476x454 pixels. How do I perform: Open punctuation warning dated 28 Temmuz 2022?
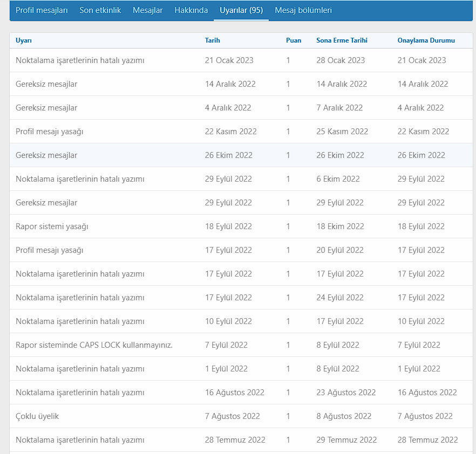pyautogui.click(x=80, y=440)
